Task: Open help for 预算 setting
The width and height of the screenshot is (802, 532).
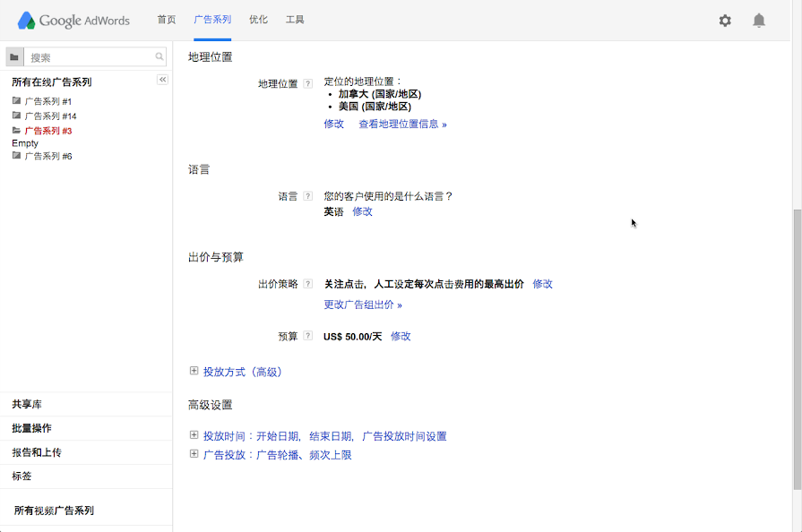Action: point(308,336)
